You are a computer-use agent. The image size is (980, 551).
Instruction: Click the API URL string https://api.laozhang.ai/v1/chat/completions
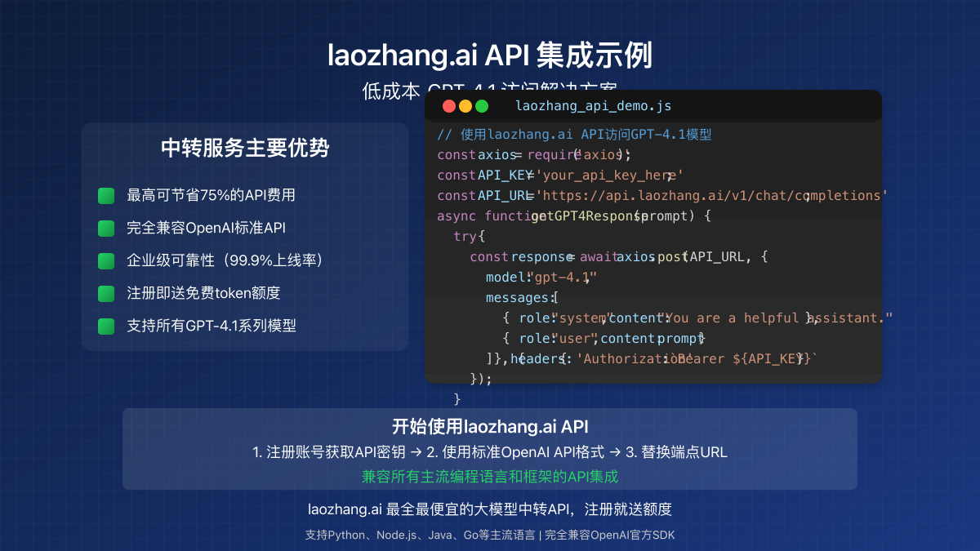point(711,196)
